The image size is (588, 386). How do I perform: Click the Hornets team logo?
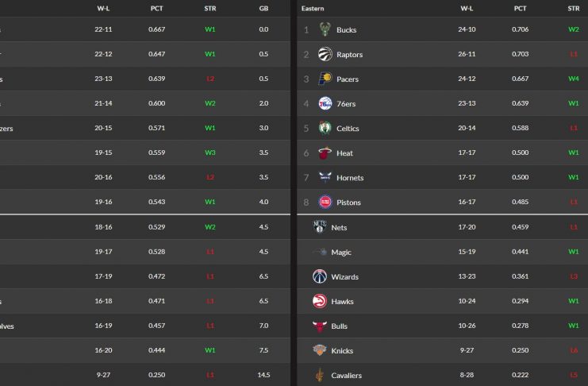coord(325,178)
